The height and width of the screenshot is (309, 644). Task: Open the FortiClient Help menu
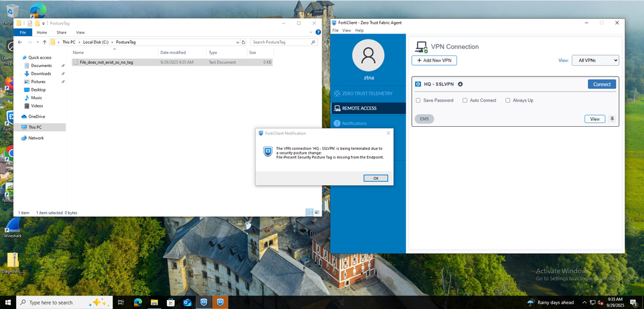click(359, 30)
